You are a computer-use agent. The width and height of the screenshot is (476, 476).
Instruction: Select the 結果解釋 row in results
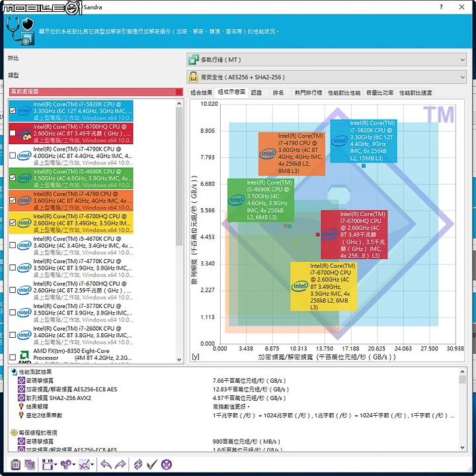click(37, 407)
